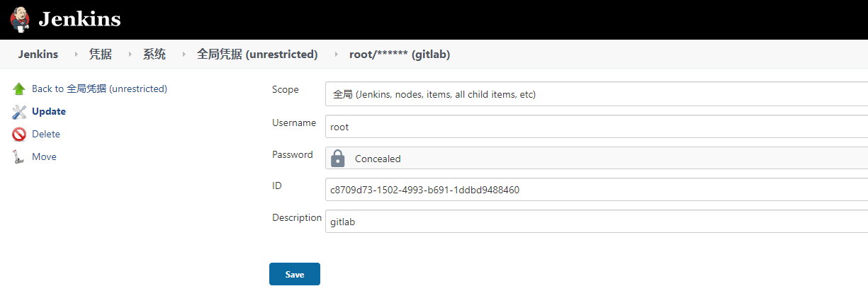The width and height of the screenshot is (868, 308).
Task: Expand breadcrumb arrow after 系统
Action: coord(184,55)
